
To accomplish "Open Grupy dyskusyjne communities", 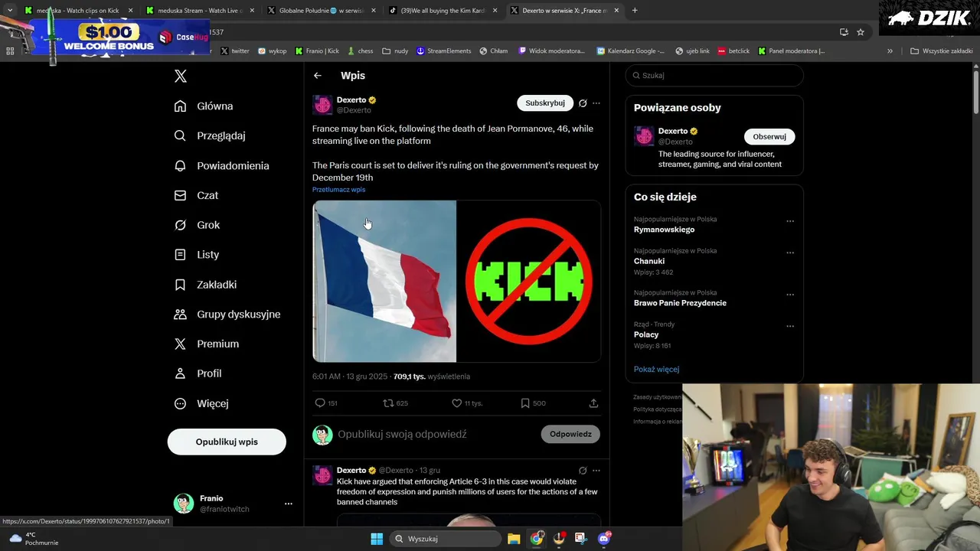I will coord(227,315).
